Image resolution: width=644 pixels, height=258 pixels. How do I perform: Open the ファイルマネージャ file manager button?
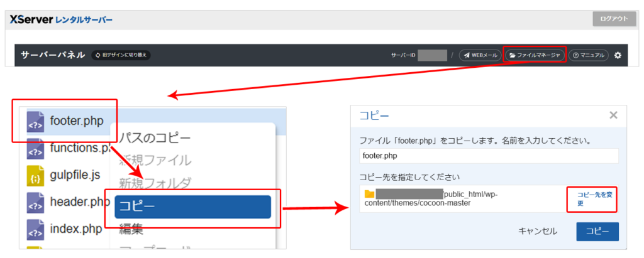point(534,55)
